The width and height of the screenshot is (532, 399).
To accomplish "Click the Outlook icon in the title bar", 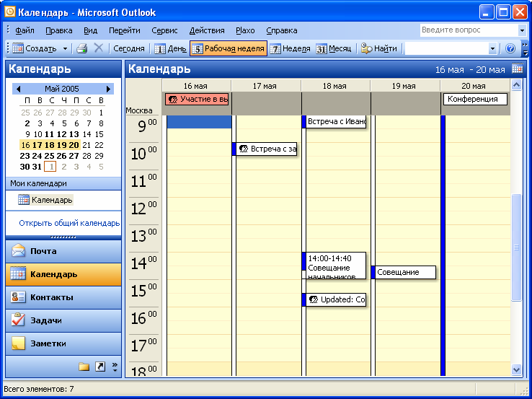I will point(10,12).
